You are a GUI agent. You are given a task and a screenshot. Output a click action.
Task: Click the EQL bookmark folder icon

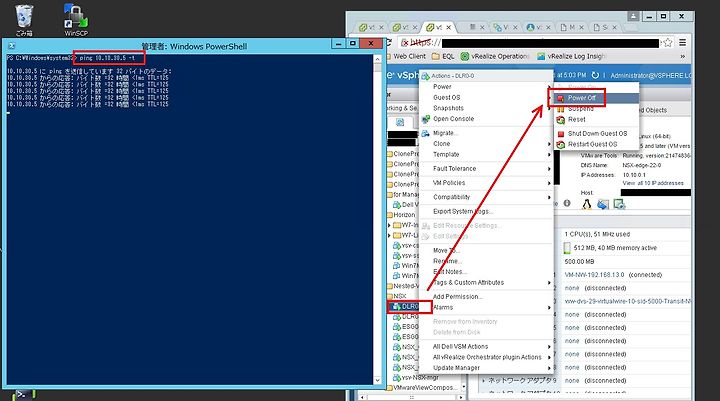click(435, 56)
